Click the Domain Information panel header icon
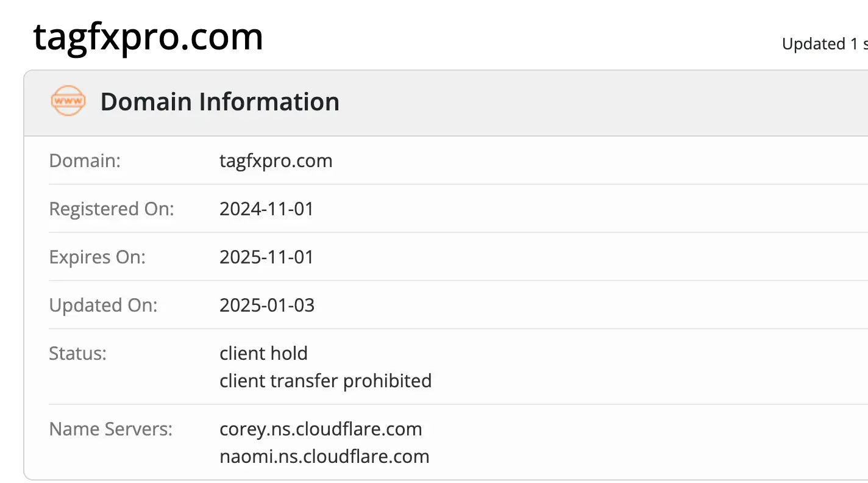This screenshot has width=868, height=483. (68, 101)
